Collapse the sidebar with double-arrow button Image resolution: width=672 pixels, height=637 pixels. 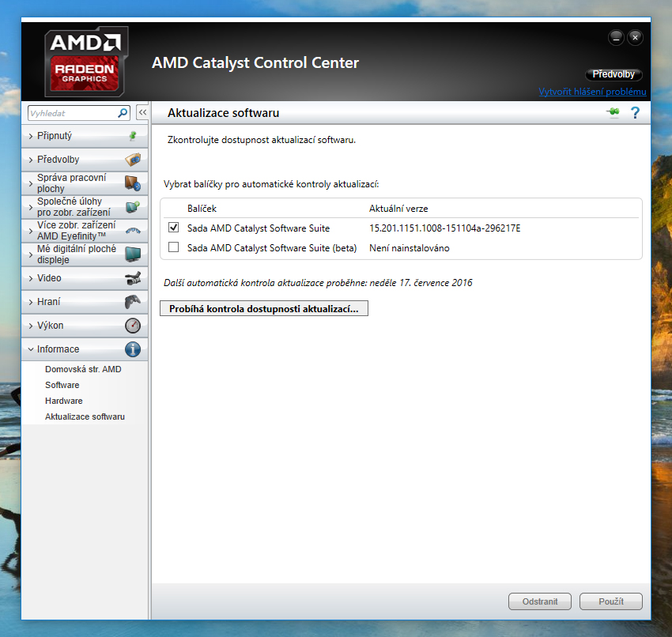142,113
